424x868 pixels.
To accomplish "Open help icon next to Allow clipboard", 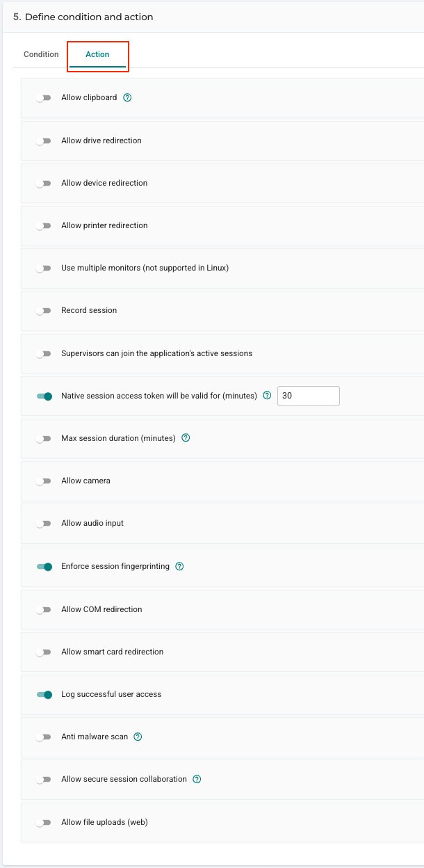I will pyautogui.click(x=127, y=97).
